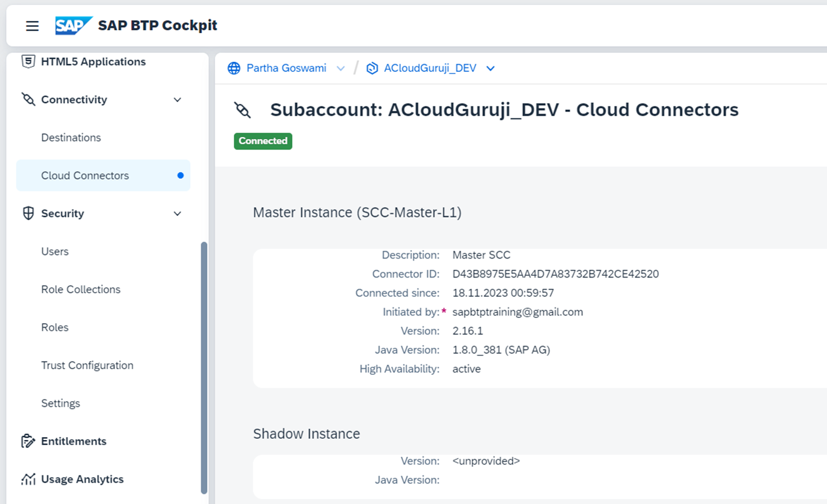827x504 pixels.
Task: Go to Trust Configuration
Action: (87, 365)
